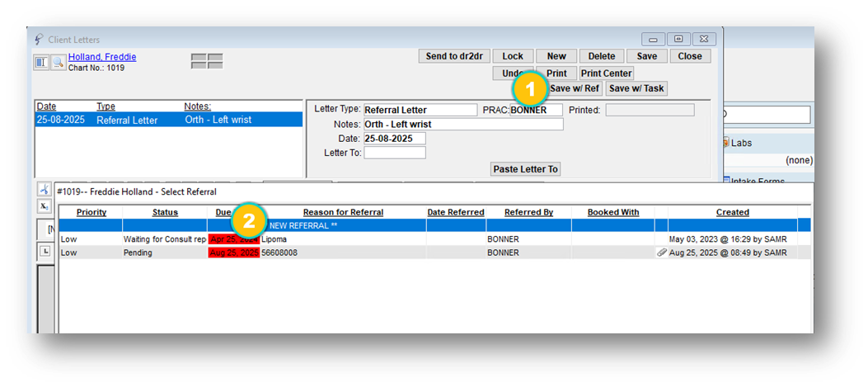Screen dimensions: 868x387
Task: Click the Paste Letter To button
Action: [x=525, y=169]
